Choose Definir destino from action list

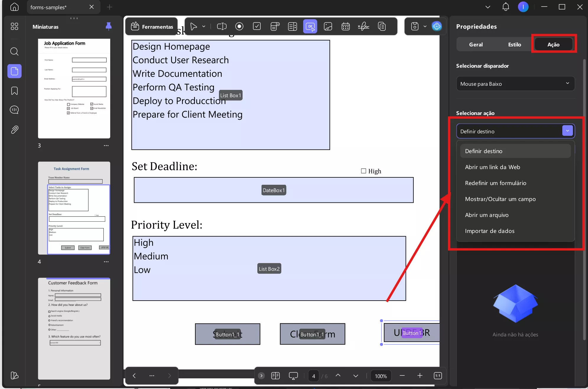tap(515, 151)
